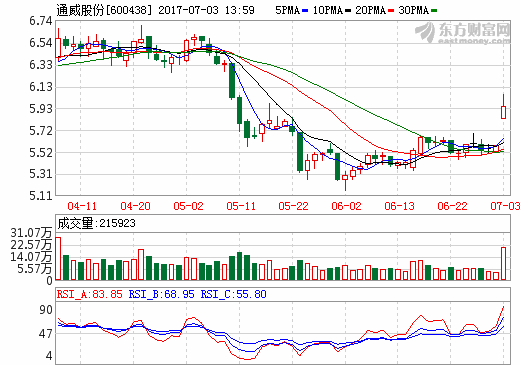Click the 6.74 price axis label
This screenshot has height=365, width=520.
[x=41, y=21]
